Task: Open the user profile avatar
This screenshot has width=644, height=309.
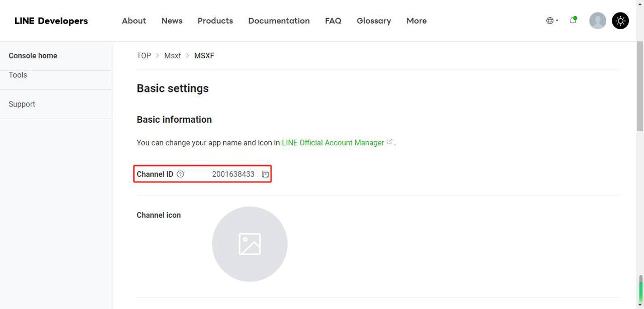Action: click(x=597, y=21)
